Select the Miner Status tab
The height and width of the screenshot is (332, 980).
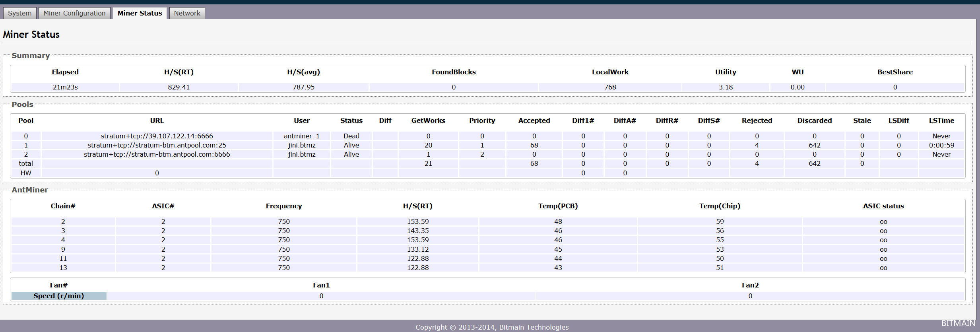pos(140,13)
